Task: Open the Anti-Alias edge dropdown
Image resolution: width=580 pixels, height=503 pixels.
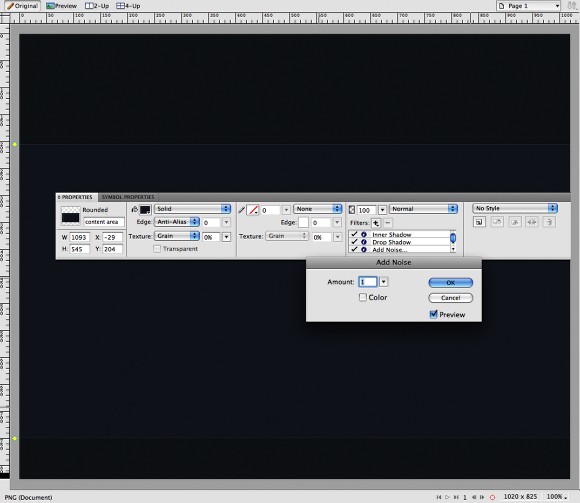Action: (177, 222)
